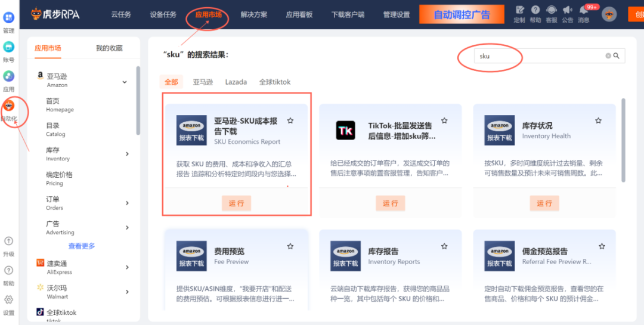Expand the 订单 Orders submenu arrow

coord(128,203)
